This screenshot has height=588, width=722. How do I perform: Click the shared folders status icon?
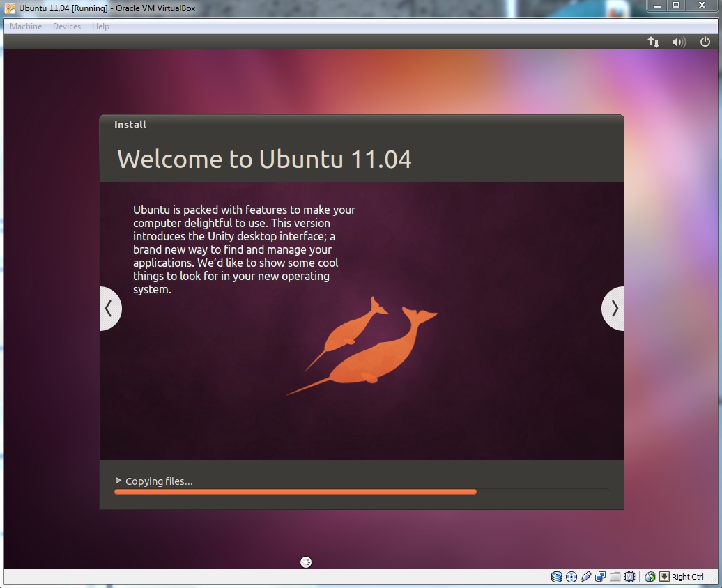(x=615, y=576)
